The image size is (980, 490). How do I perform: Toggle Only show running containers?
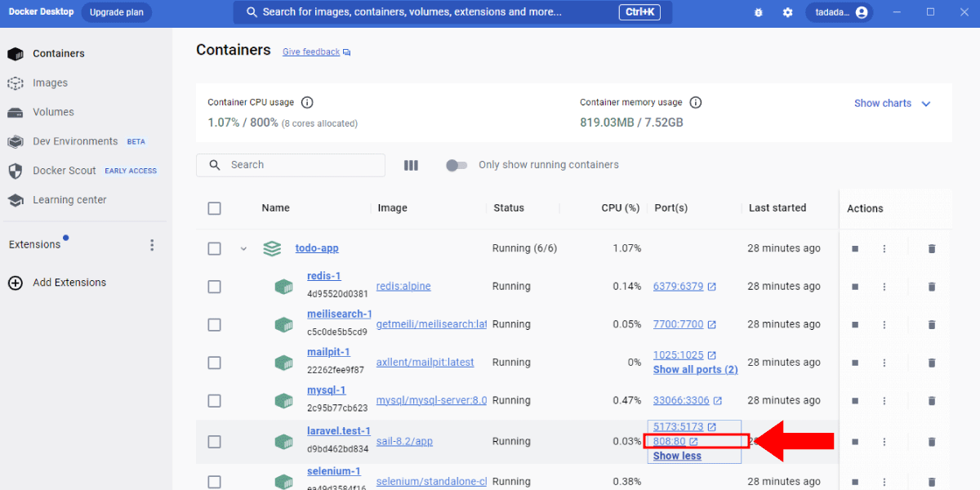[457, 165]
